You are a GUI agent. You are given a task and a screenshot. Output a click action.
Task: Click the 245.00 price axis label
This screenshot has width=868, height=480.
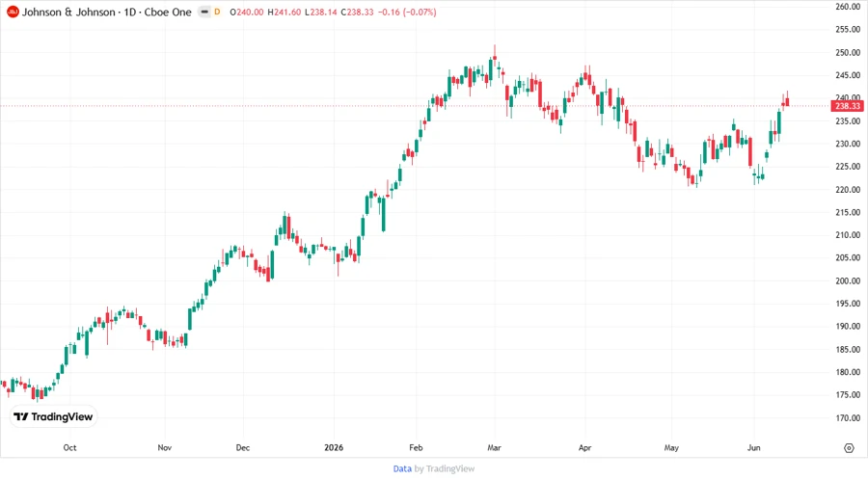848,75
